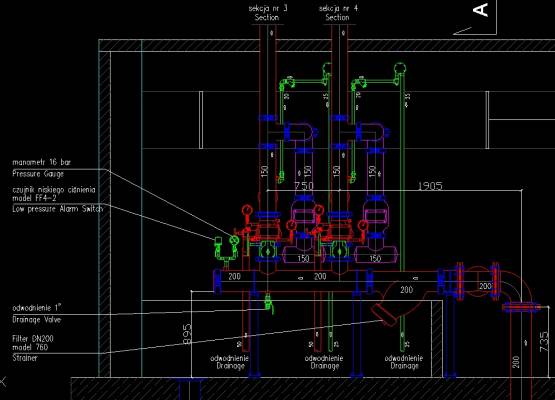Click the 750 dimension value
Viewport: 555px width, 400px height.
[x=304, y=185]
